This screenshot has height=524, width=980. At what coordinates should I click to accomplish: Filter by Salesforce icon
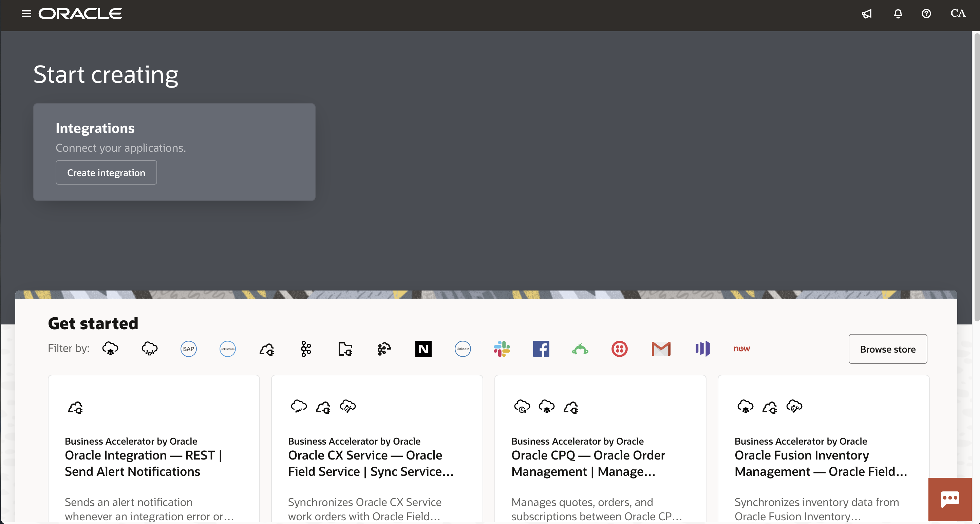pos(227,349)
